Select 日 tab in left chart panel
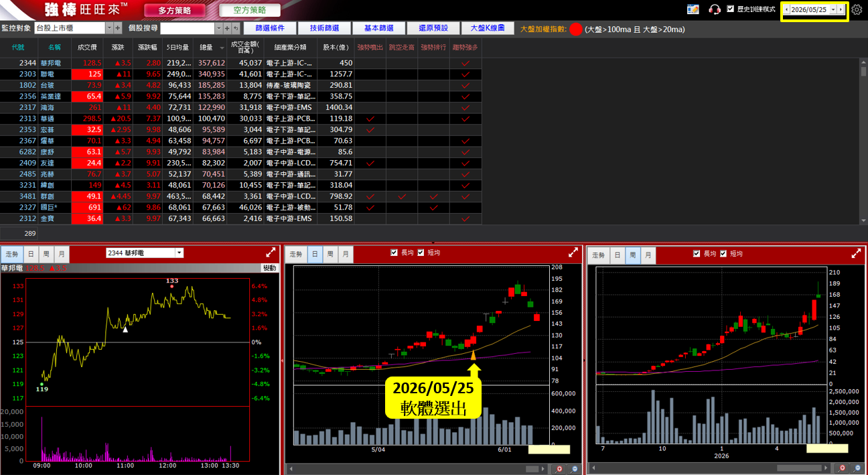 [31, 255]
